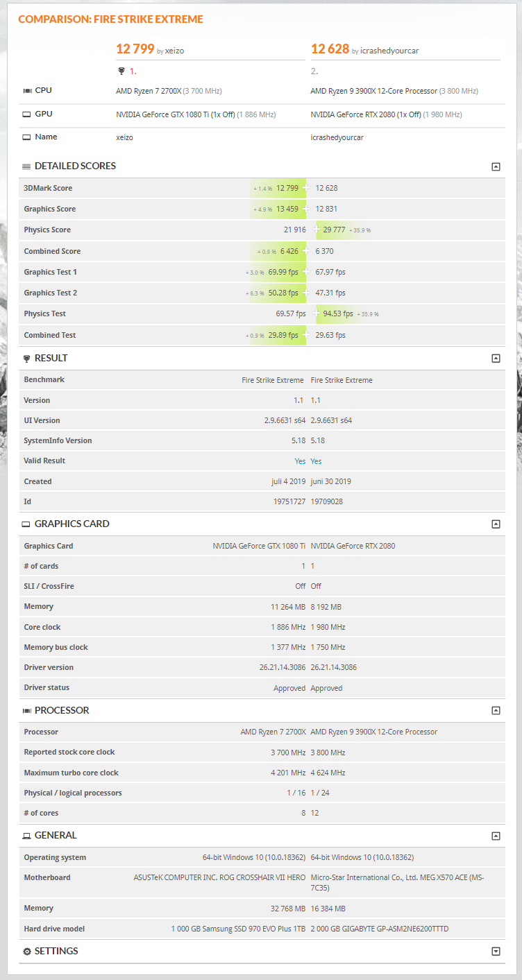Viewport: 522px width, 980px height.
Task: Click the General section laptop icon
Action: point(26,836)
